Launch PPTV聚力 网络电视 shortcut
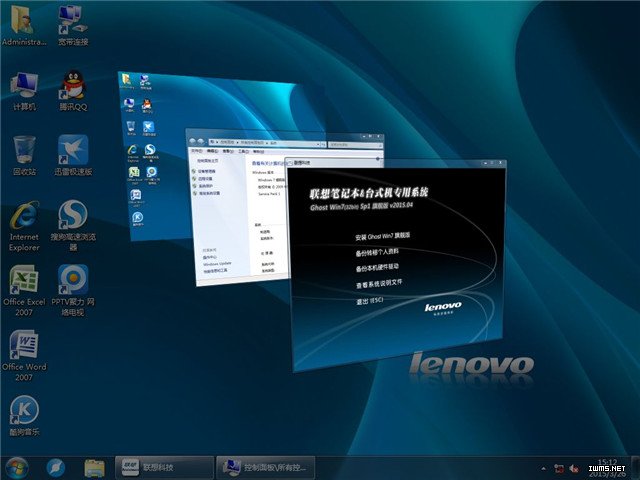Image resolution: width=640 pixels, height=480 pixels. [x=73, y=291]
